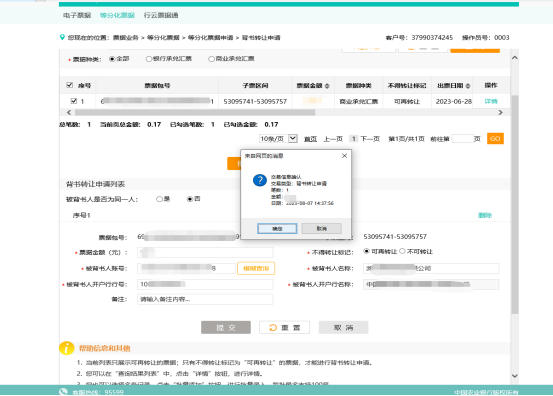553x396 pixels.
Task: Click 等分化票据申请 in the breadcrumb
Action: [211, 37]
